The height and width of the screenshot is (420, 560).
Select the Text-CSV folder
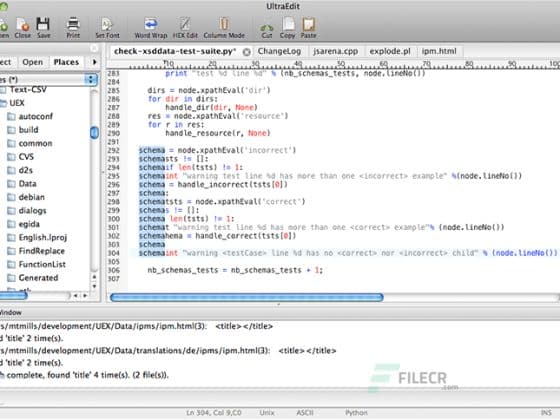(28, 89)
